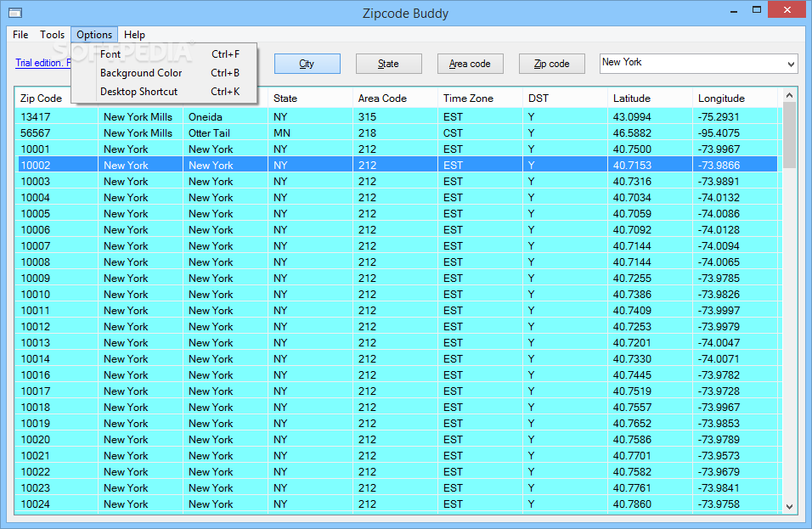Search by State button
The width and height of the screenshot is (812, 529).
pyautogui.click(x=388, y=64)
